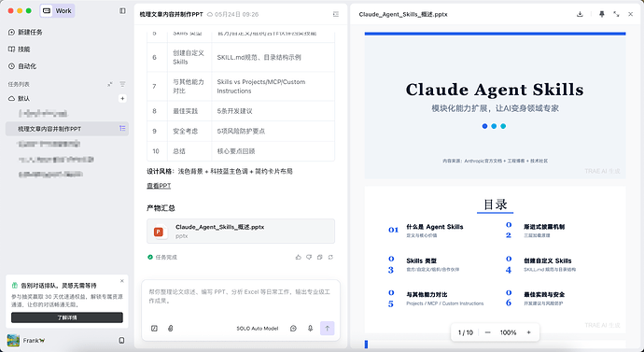
Task: Collapse the left sidebar panel
Action: (122, 10)
